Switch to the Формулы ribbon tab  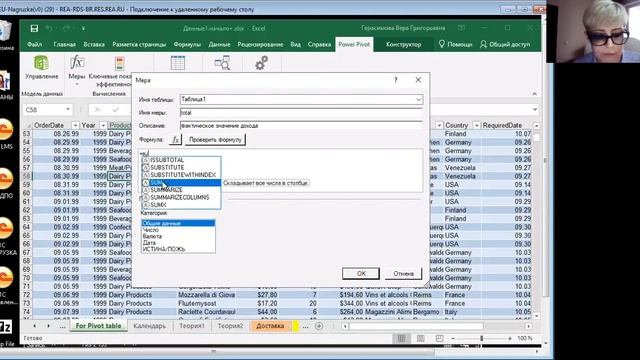(187, 44)
